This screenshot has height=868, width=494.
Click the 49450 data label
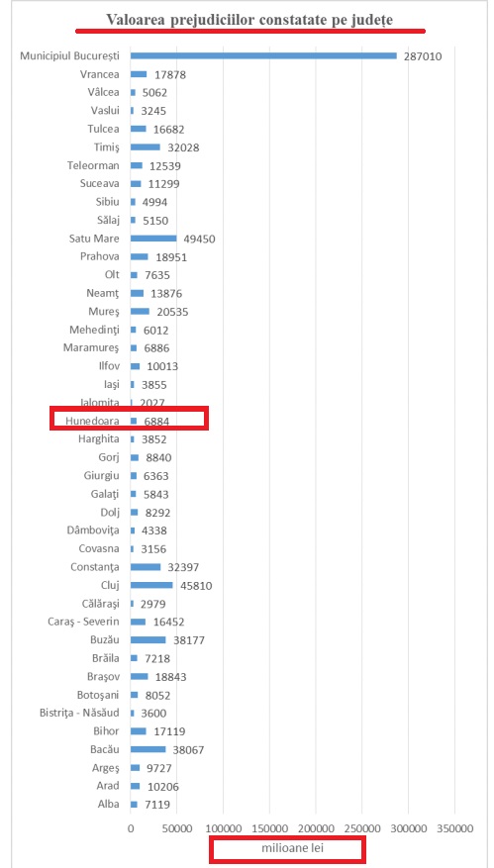pos(199,240)
